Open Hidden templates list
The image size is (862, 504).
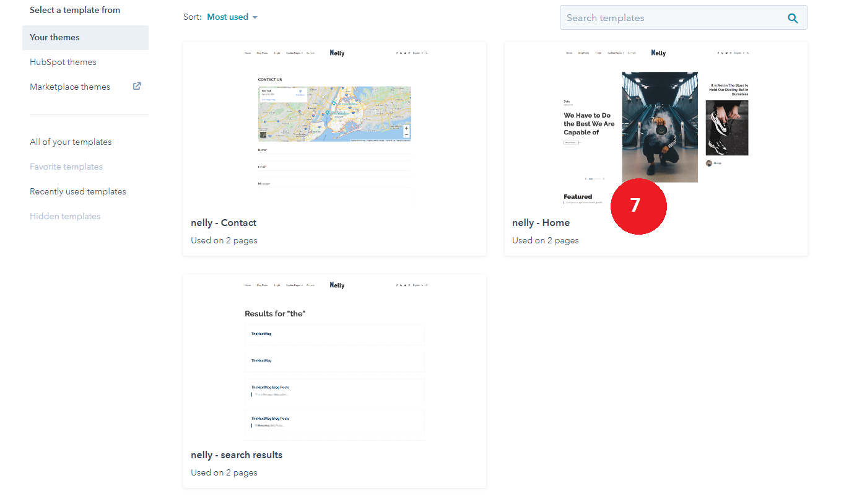click(x=65, y=216)
